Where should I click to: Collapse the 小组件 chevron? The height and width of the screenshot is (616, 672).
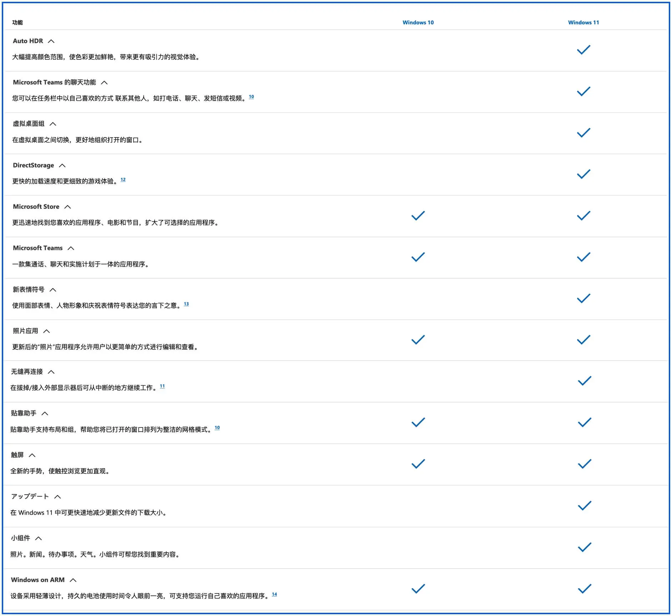coord(39,538)
